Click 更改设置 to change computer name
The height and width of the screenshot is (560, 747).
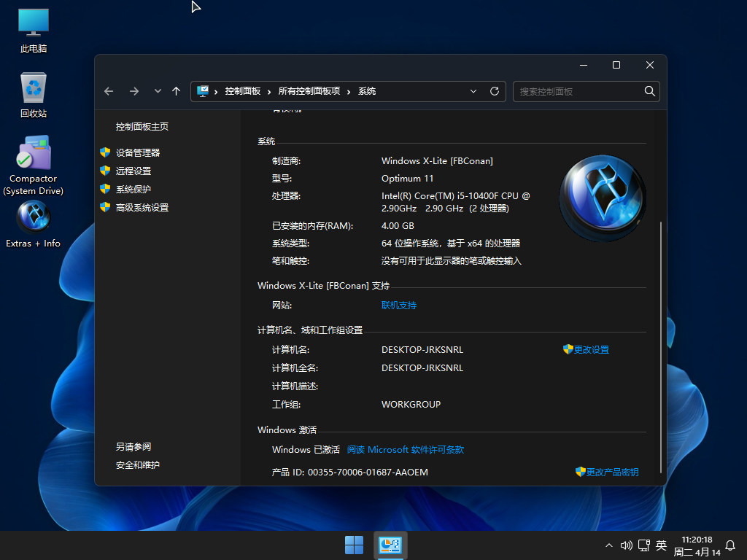coord(591,349)
